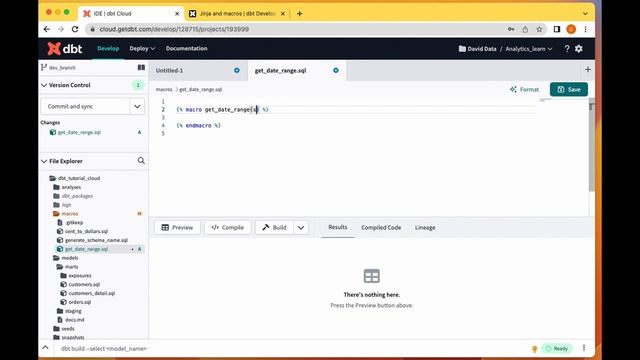Click the Preview button
This screenshot has width=640, height=360.
point(177,227)
